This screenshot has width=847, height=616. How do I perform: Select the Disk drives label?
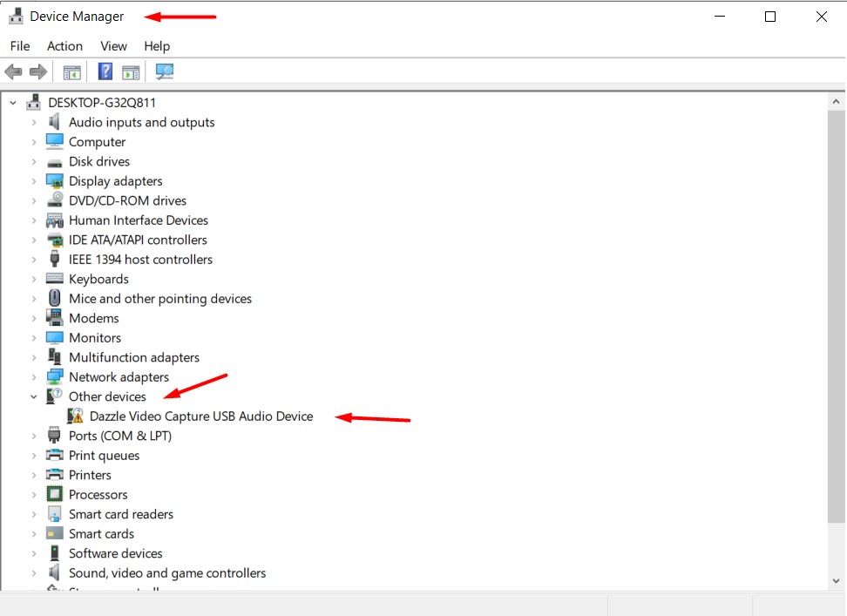pos(98,161)
